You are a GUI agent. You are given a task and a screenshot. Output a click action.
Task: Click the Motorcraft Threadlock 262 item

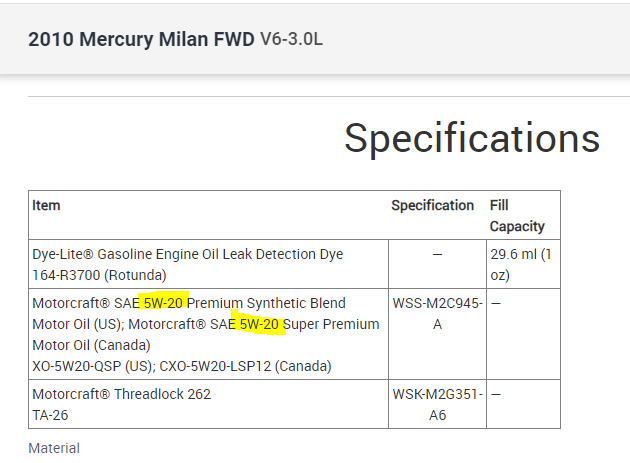tap(122, 394)
